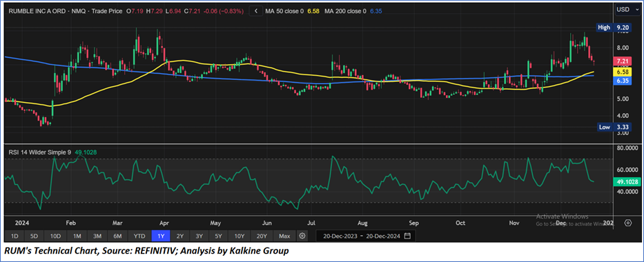This screenshot has height=262, width=644.
Task: Open the calendar date picker icon
Action: (x=407, y=236)
